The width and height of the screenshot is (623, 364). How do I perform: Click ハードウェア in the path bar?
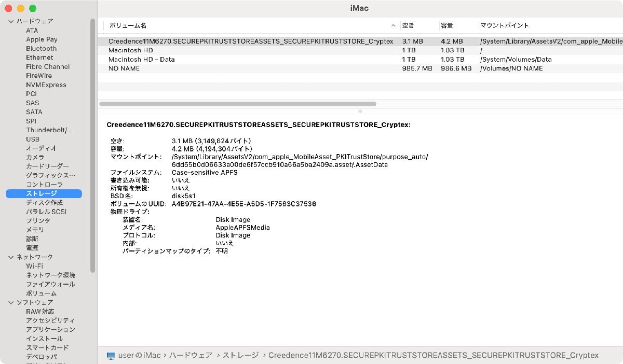191,356
